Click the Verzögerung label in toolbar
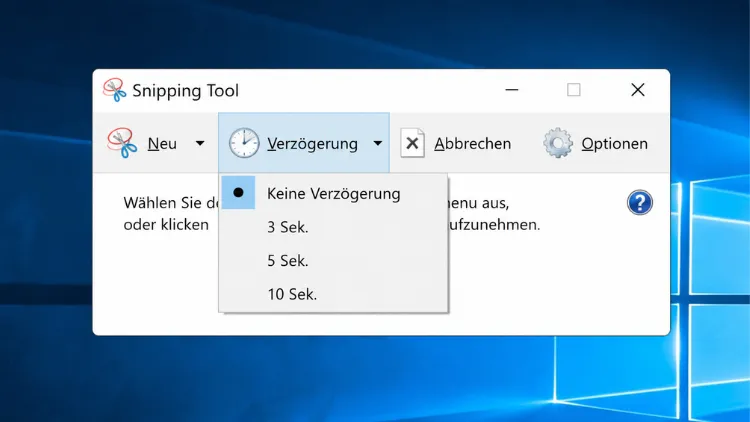This screenshot has width=750, height=422. [x=312, y=144]
